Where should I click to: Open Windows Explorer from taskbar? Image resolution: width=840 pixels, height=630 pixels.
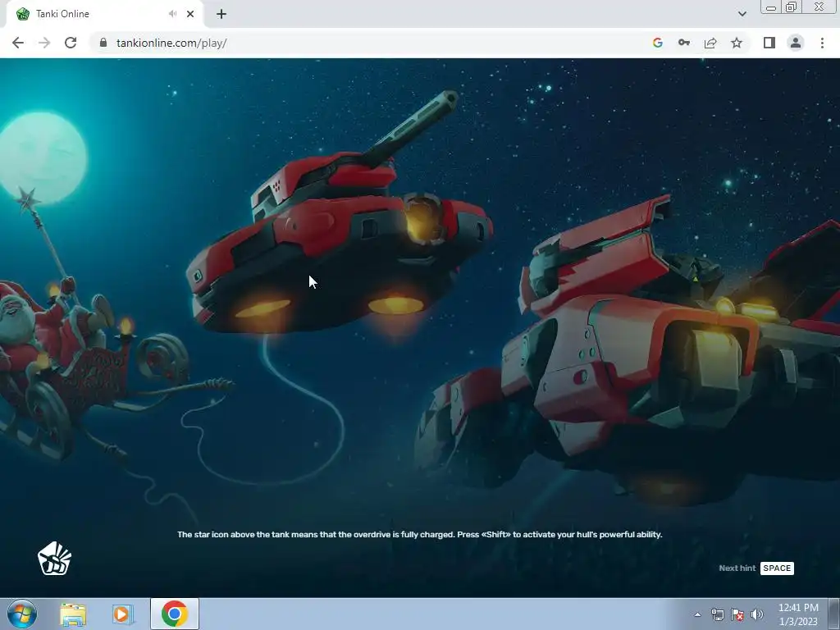point(73,614)
